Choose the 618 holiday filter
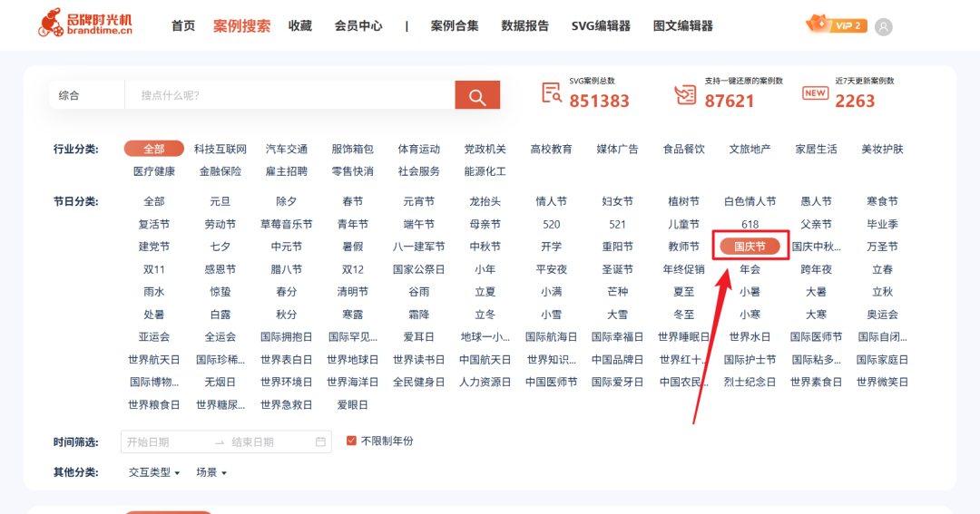 point(750,224)
